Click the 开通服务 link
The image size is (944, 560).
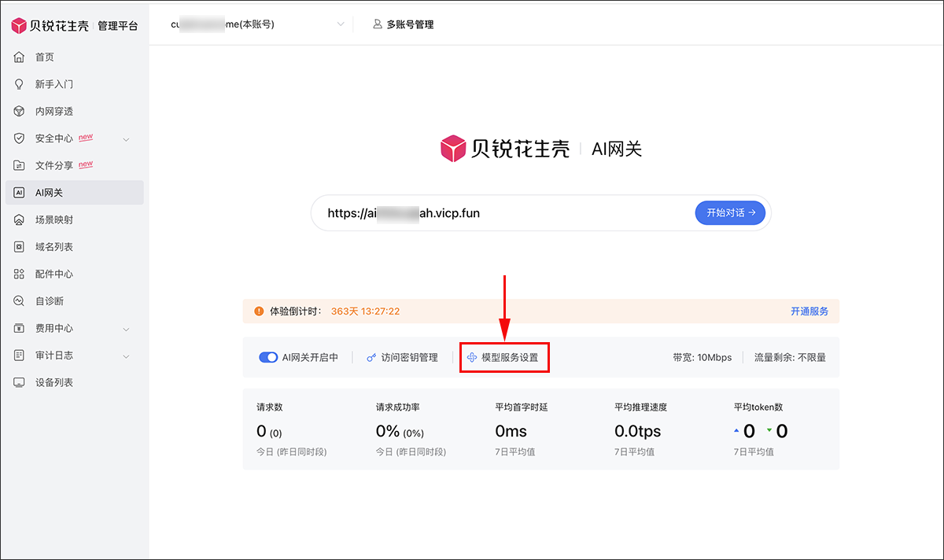point(809,311)
